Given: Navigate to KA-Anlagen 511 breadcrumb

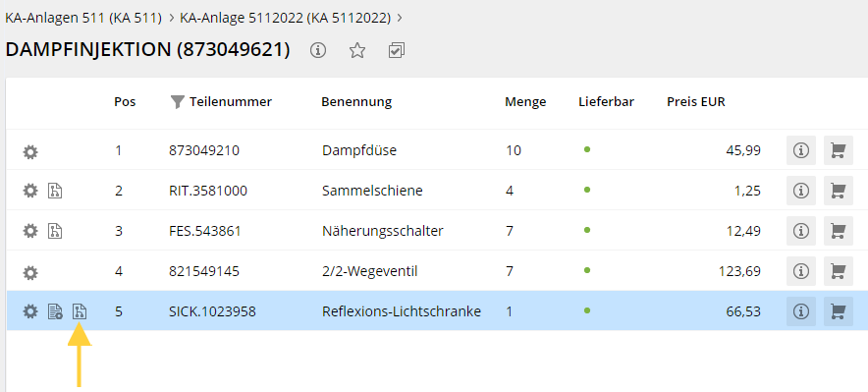Looking at the screenshot, I should point(83,18).
